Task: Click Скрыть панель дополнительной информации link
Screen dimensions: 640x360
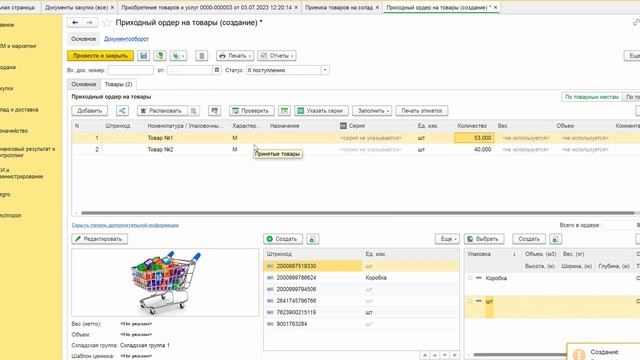Action: 125,225
